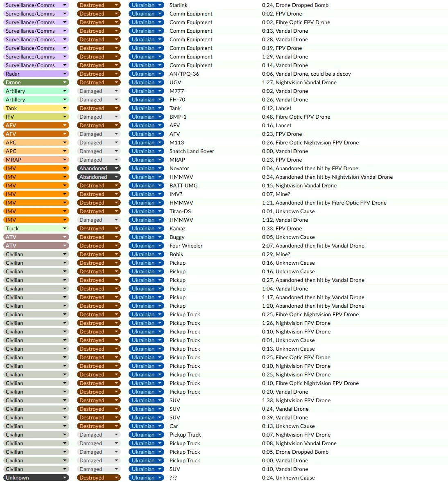The width and height of the screenshot is (448, 482).
Task: Open APC dropdown in Snatch Land Rover row
Action: coord(36,151)
